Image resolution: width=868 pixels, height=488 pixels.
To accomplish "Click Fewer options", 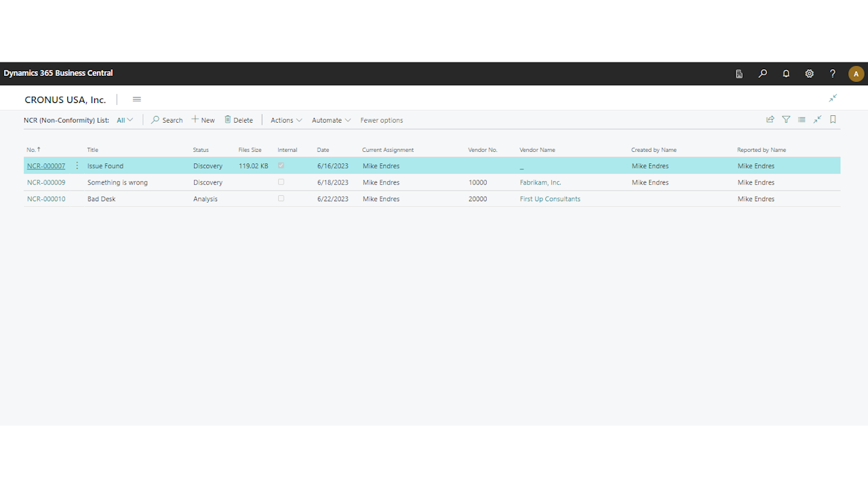I will pos(382,120).
